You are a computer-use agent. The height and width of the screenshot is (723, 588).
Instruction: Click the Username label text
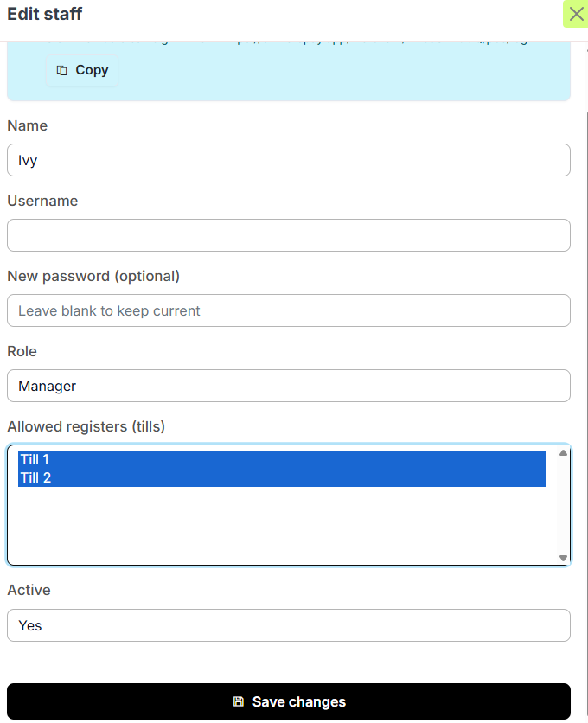click(42, 201)
